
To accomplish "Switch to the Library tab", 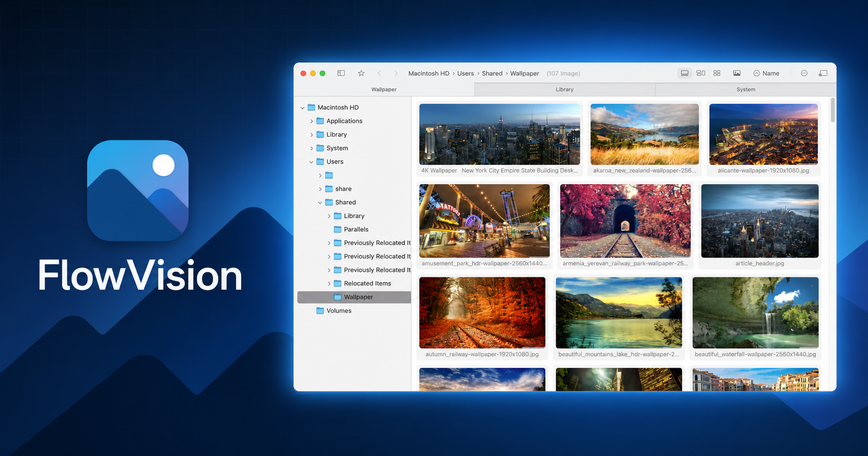I will 565,89.
